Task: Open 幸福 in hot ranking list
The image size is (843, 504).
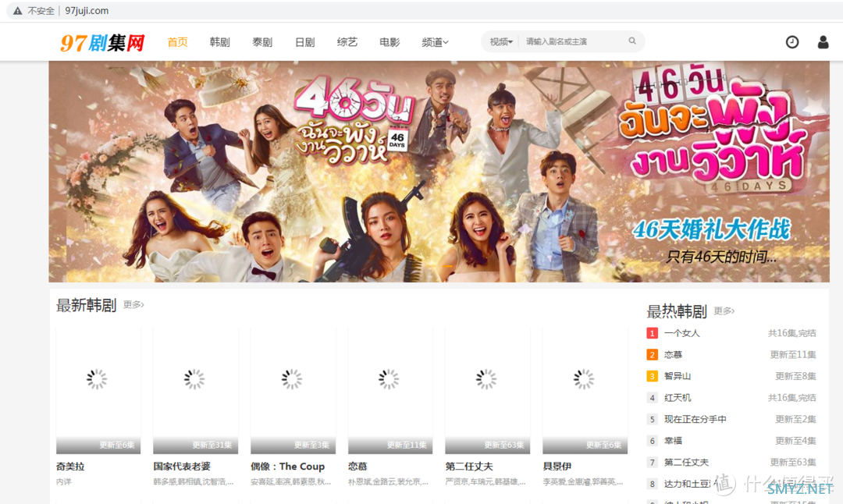Action: 673,441
